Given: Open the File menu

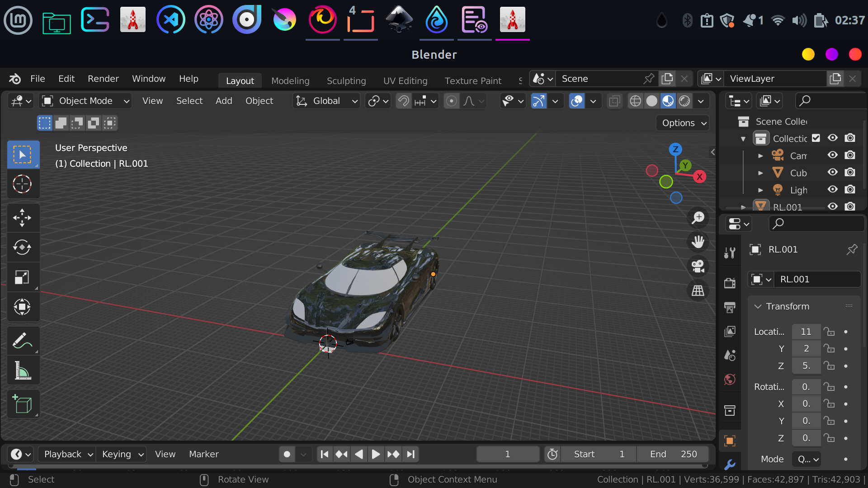Looking at the screenshot, I should click(x=38, y=79).
